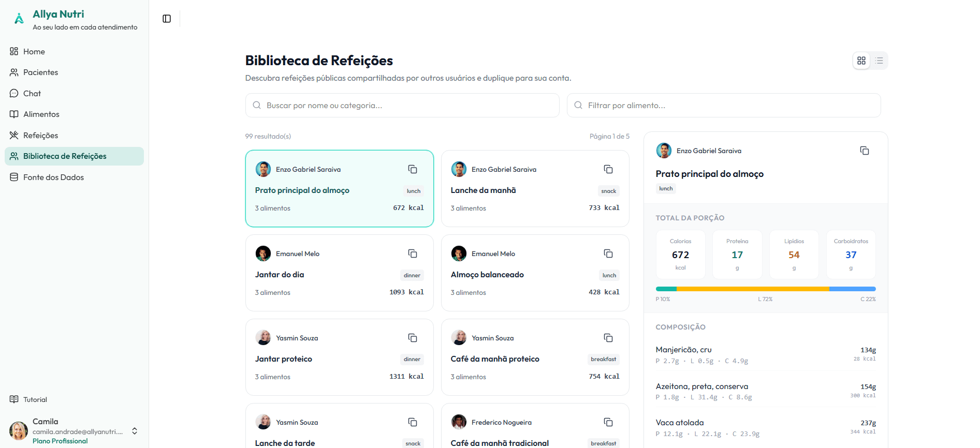Expand the Camila account menu
This screenshot has width=980, height=448.
point(135,431)
